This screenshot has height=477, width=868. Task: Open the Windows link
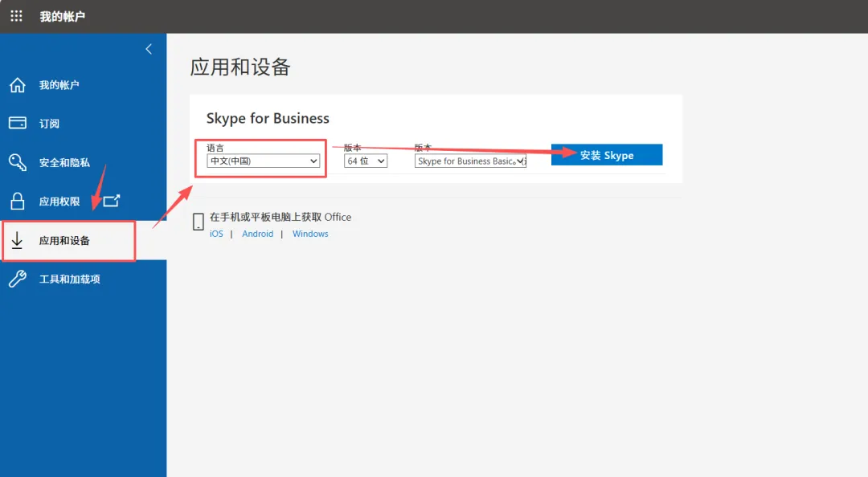(310, 234)
